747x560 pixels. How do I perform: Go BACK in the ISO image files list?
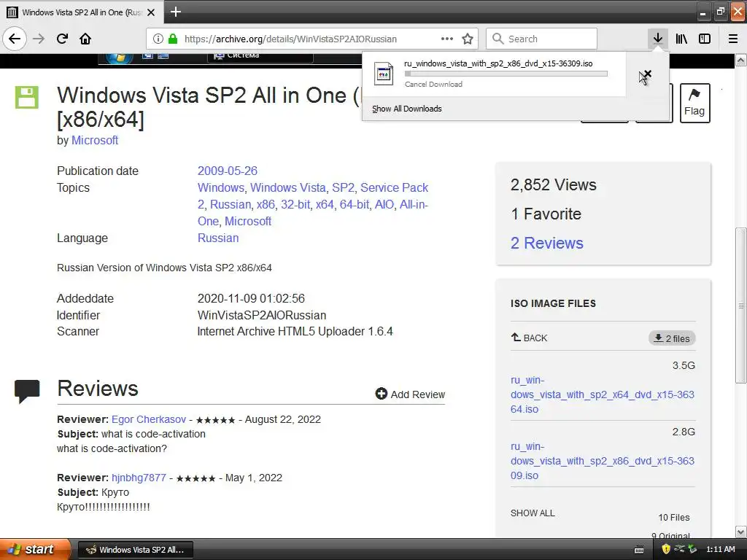click(x=530, y=338)
